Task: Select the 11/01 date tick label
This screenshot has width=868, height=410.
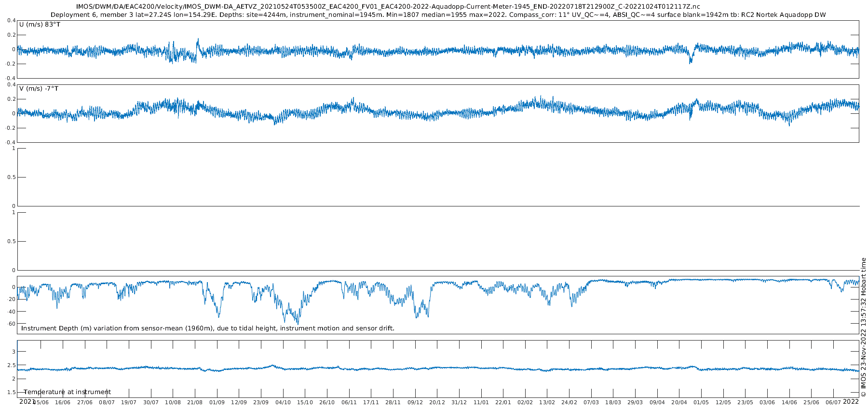Action: pos(481,402)
